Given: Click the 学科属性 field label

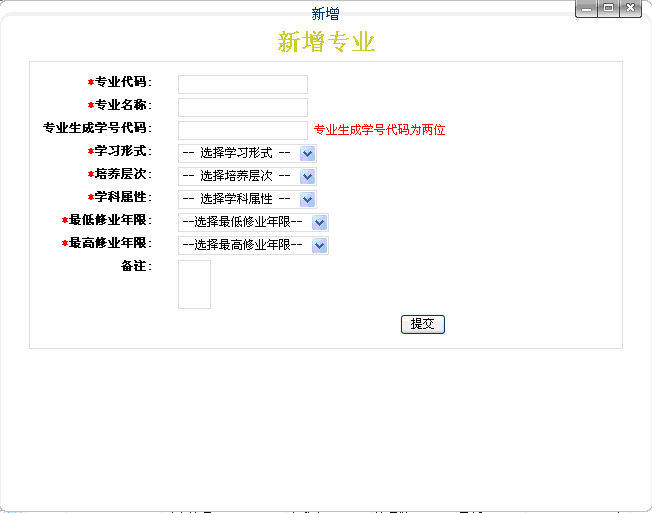Looking at the screenshot, I should pos(120,197).
